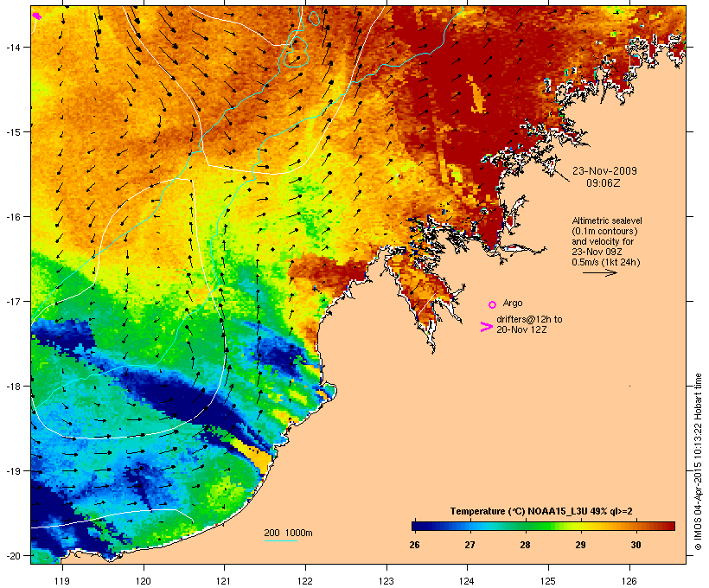Click the Temperature NOAA15_L3U colorbar title
This screenshot has width=709, height=588.
point(541,511)
